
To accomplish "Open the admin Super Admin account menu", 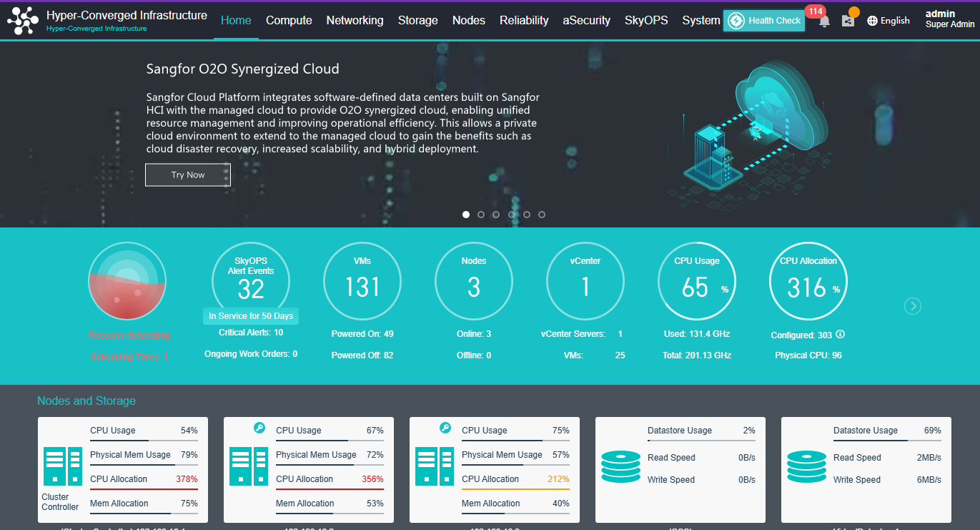I will [950, 19].
